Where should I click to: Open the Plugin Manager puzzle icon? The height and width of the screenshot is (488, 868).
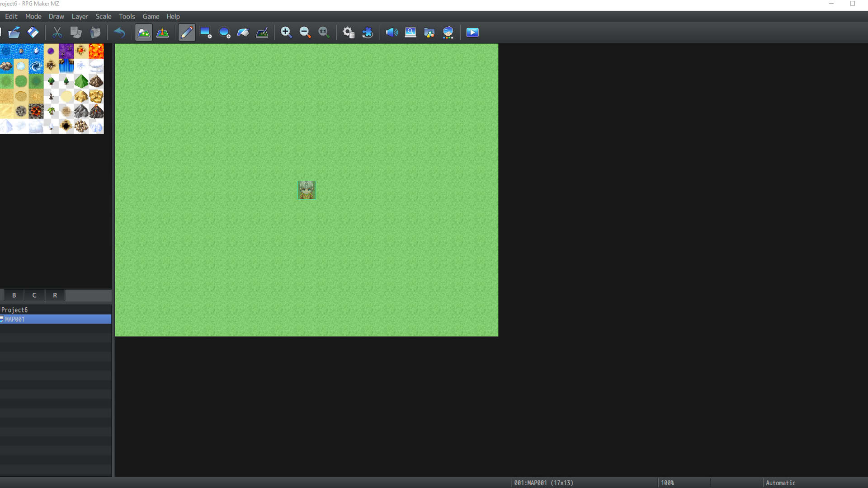pos(368,33)
